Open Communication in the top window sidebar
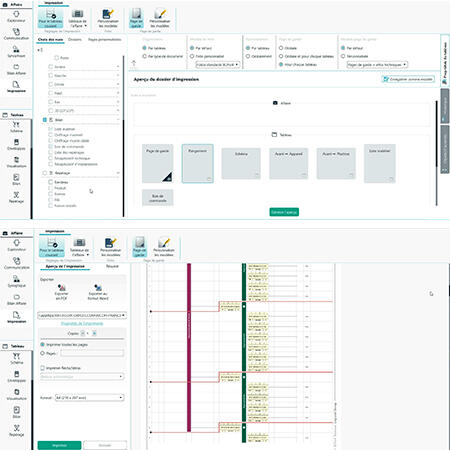The image size is (450, 450). [x=16, y=34]
